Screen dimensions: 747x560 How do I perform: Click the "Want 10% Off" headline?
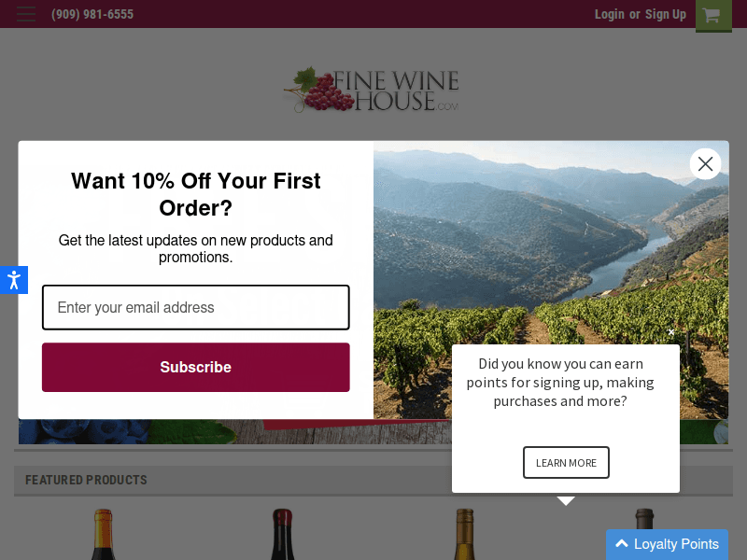196,194
